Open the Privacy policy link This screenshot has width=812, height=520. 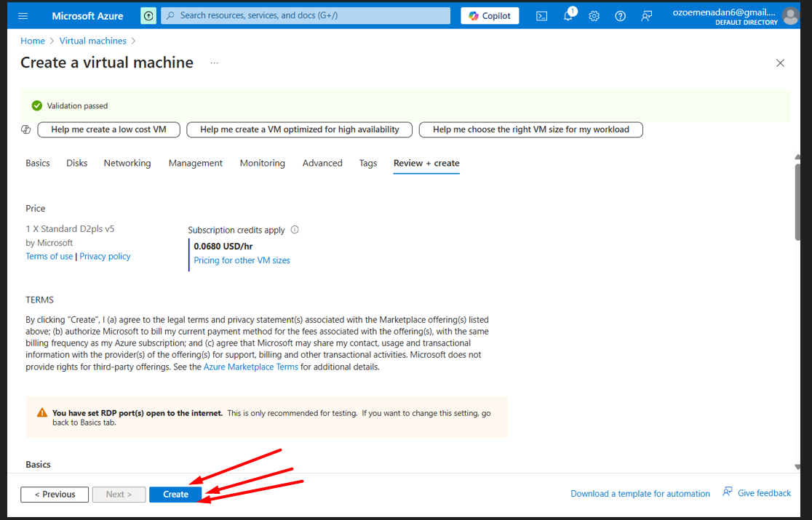(105, 256)
